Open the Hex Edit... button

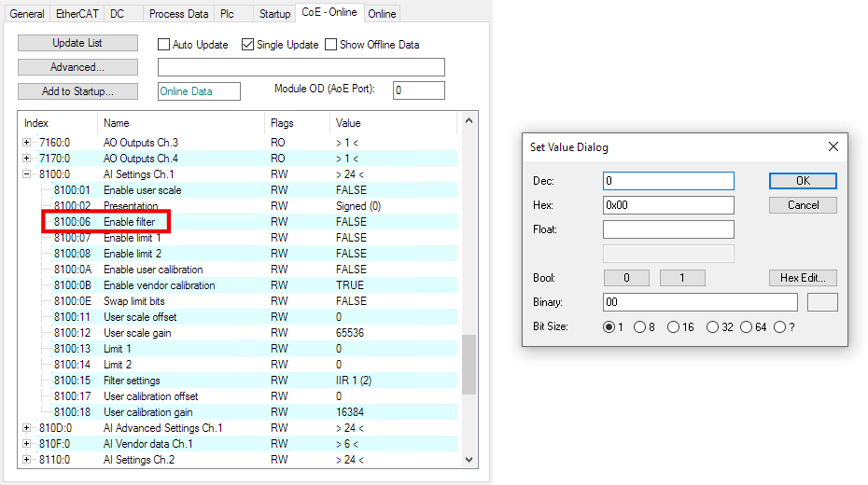(803, 278)
